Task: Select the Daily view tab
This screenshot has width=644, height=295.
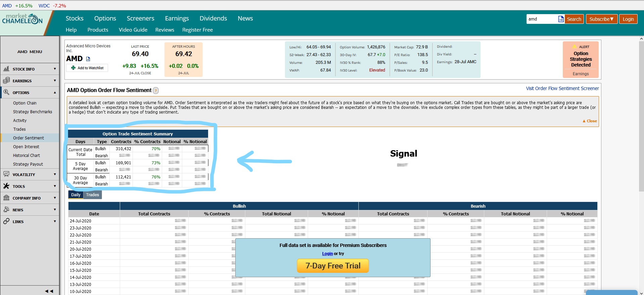Action: point(76,195)
